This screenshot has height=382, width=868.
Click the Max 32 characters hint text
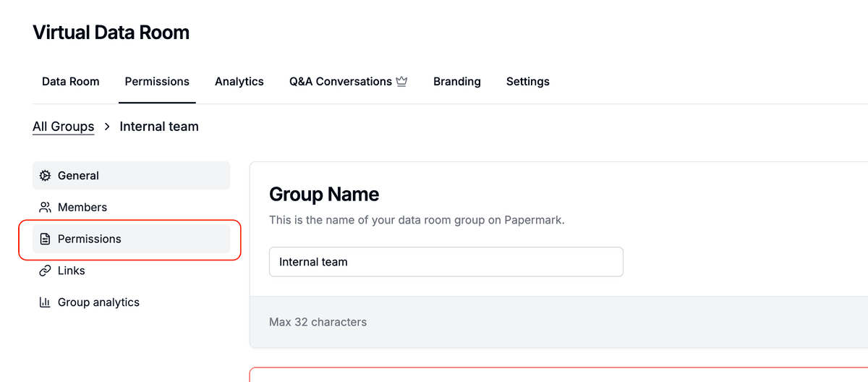[x=318, y=322]
